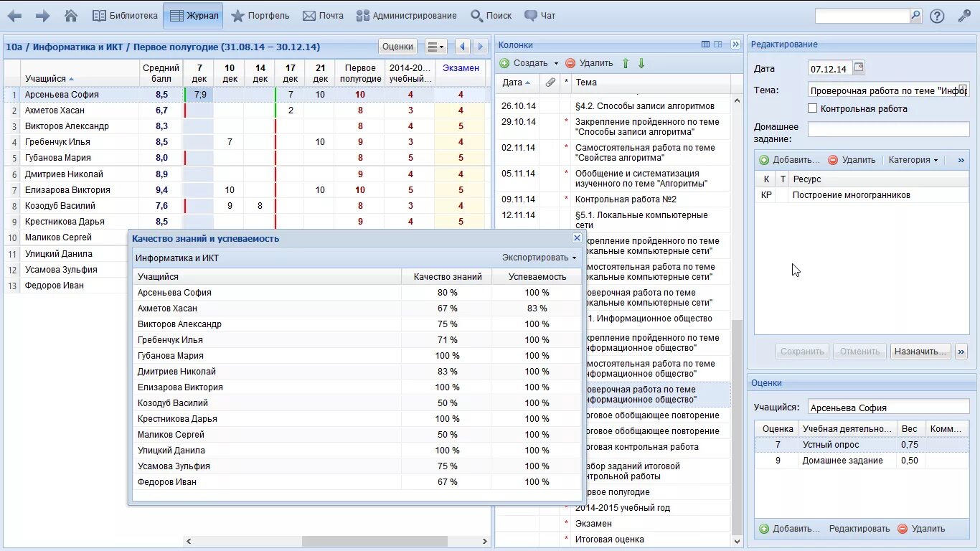
Task: Click the top search input field
Action: 862,16
